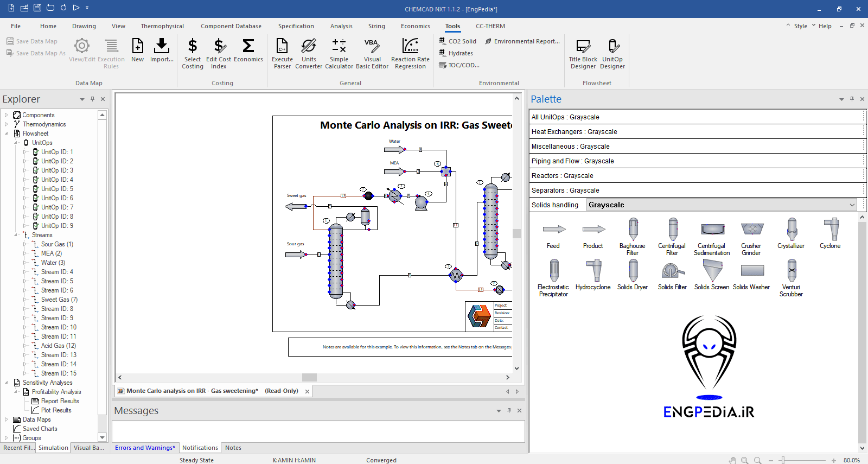Select the Baghouse Filter unit

[x=633, y=237]
